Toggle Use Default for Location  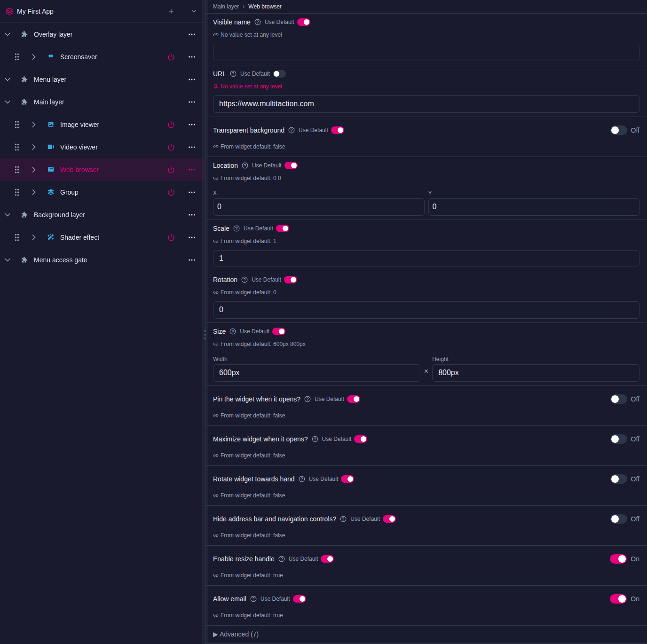point(291,165)
